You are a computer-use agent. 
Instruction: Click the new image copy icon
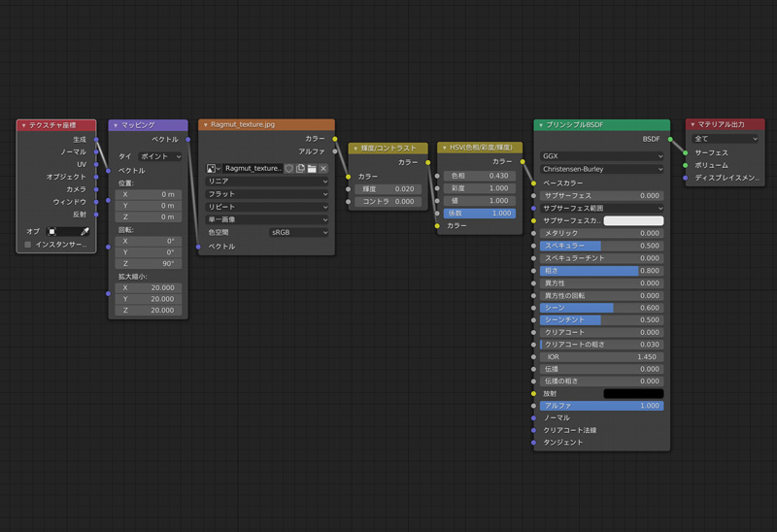click(301, 169)
